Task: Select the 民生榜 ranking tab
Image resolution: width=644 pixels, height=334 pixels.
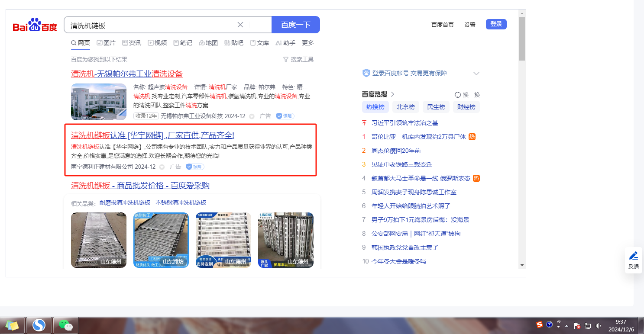Action: pyautogui.click(x=436, y=107)
